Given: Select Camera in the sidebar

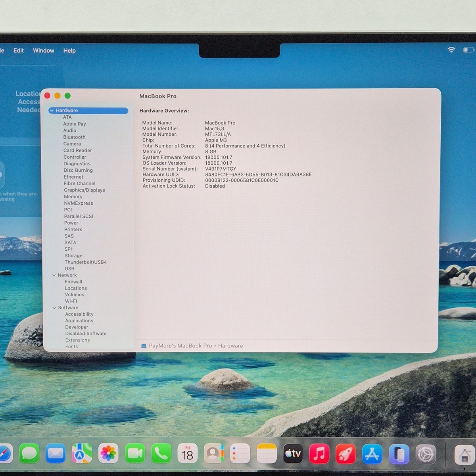Looking at the screenshot, I should coord(72,144).
